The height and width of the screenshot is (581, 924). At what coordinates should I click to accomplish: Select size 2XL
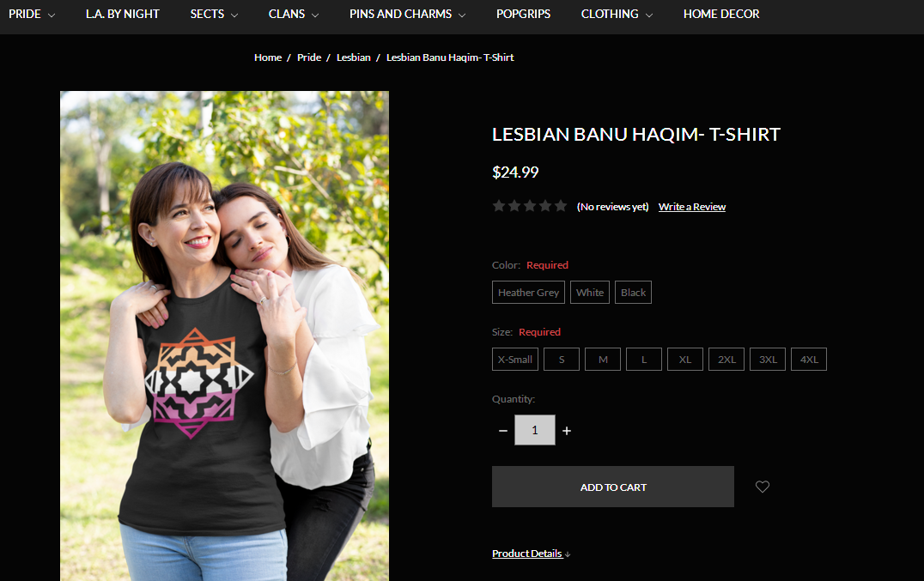726,359
